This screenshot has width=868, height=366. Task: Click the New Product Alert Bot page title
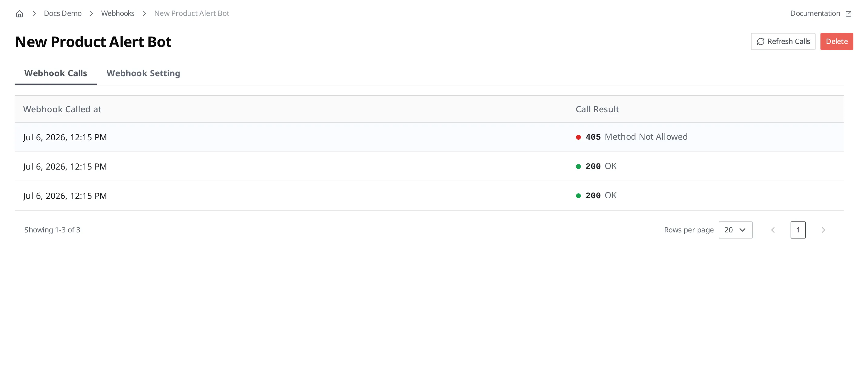tap(93, 42)
